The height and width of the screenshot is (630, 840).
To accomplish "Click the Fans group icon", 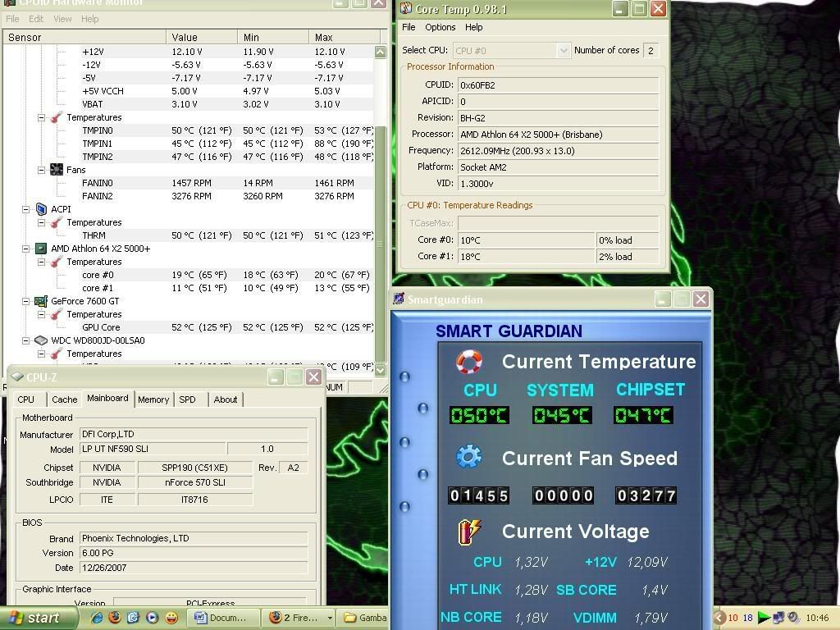I will point(57,170).
